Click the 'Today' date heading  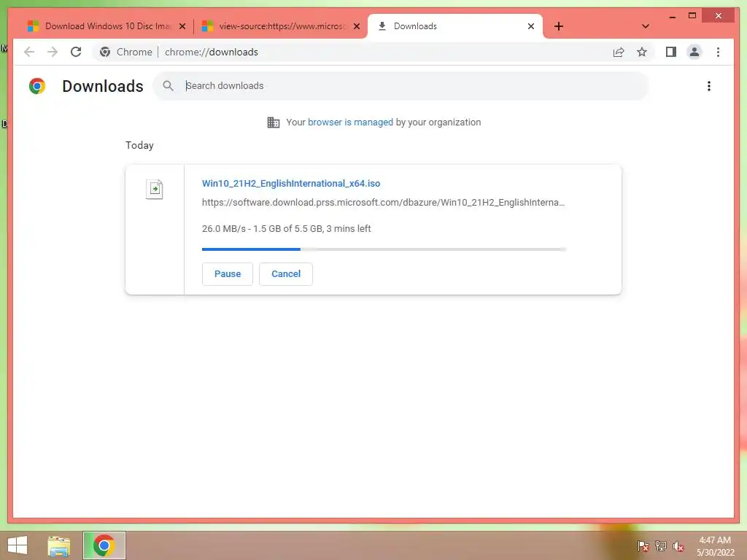pyautogui.click(x=139, y=145)
